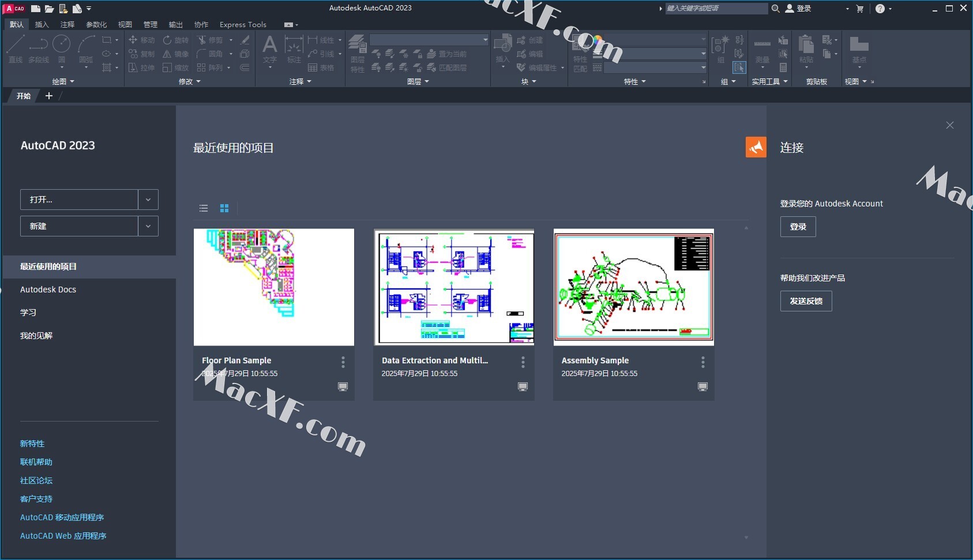
Task: Expand the 绘图 panel flyout
Action: 63,82
